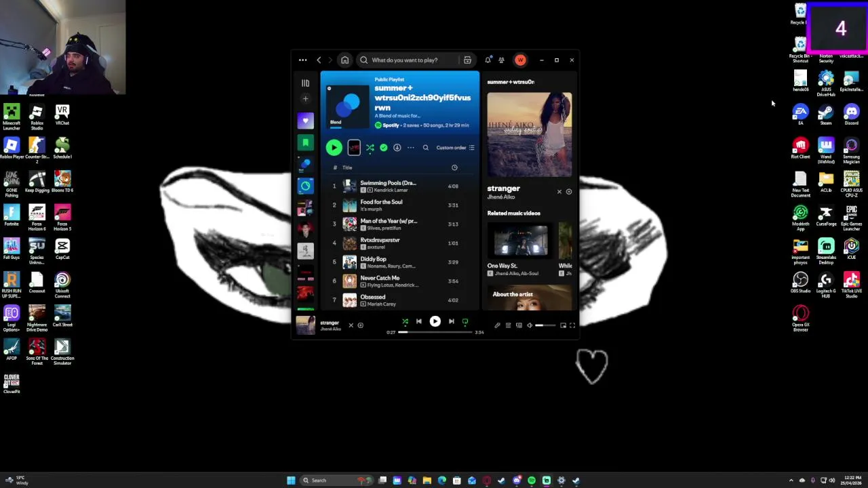Show hidden system tray icons
868x488 pixels.
[x=791, y=481]
